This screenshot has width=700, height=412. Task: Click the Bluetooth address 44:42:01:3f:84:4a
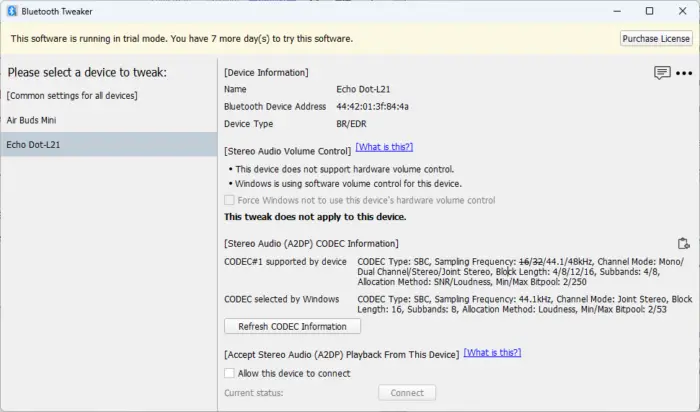click(372, 106)
